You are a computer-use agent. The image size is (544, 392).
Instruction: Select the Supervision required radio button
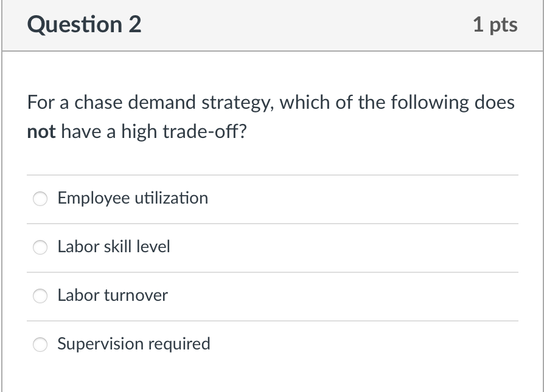point(40,344)
